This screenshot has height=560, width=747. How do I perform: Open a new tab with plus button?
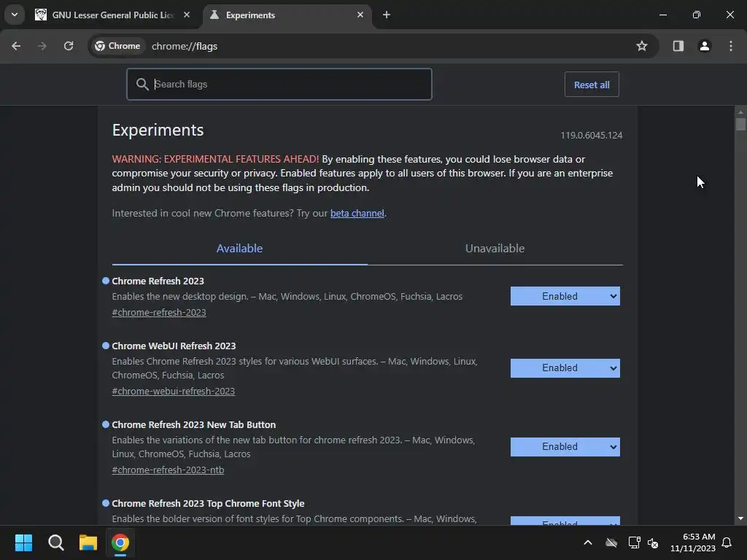tap(387, 15)
